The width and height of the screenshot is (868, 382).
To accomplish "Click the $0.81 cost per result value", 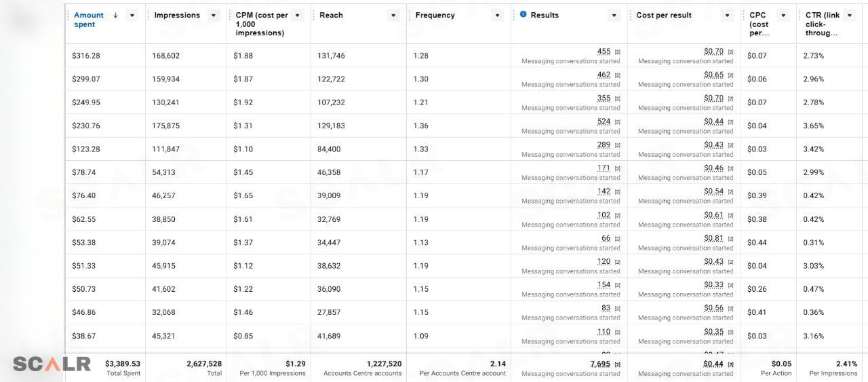I will click(713, 238).
